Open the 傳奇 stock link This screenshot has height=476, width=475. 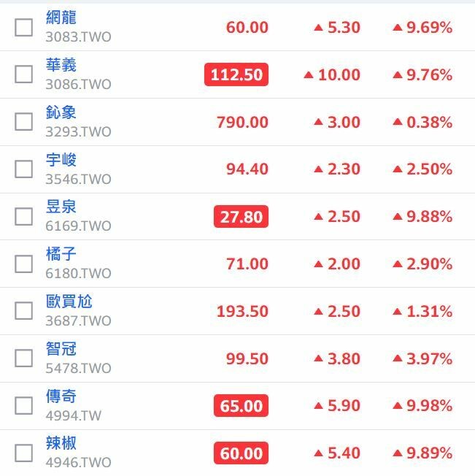pos(61,396)
